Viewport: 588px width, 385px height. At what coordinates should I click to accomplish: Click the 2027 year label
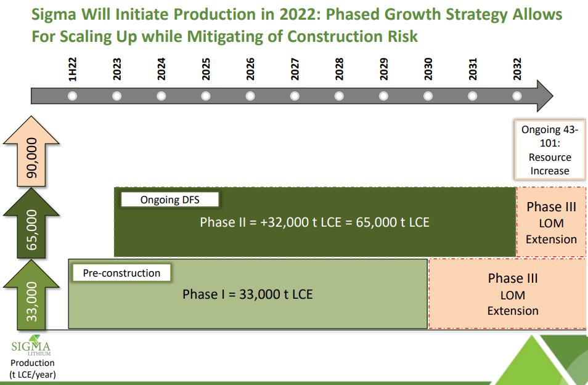(295, 70)
